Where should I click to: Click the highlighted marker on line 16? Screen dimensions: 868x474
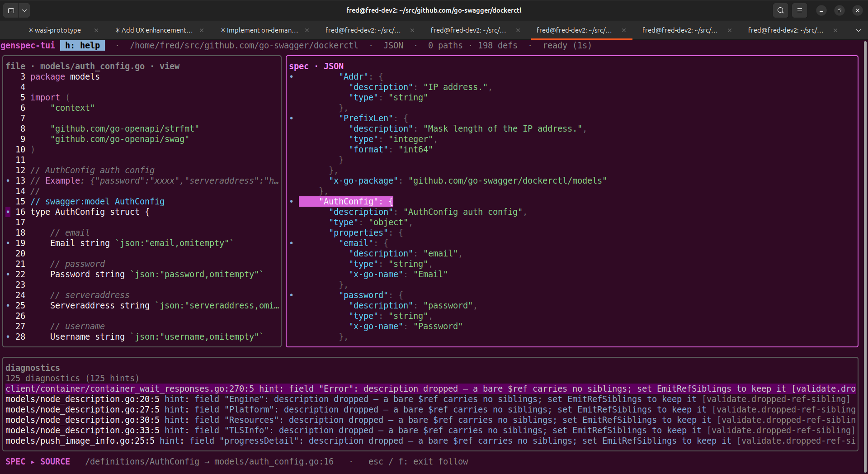[x=8, y=212]
